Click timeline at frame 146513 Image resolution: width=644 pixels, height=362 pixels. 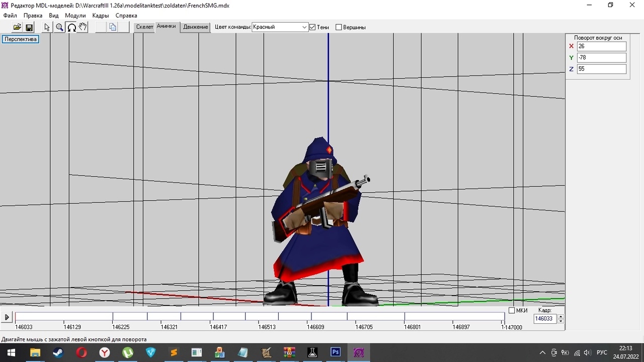tap(267, 327)
